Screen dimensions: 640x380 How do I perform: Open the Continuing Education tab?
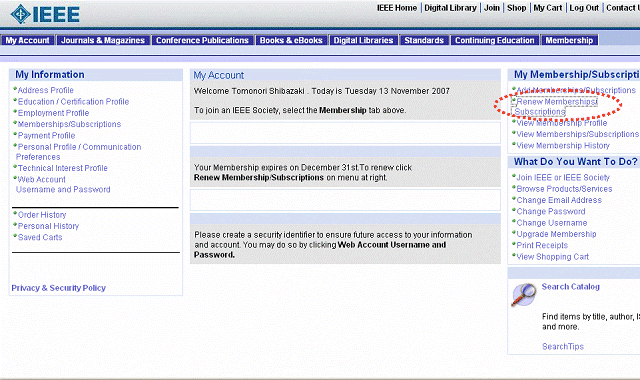click(495, 40)
